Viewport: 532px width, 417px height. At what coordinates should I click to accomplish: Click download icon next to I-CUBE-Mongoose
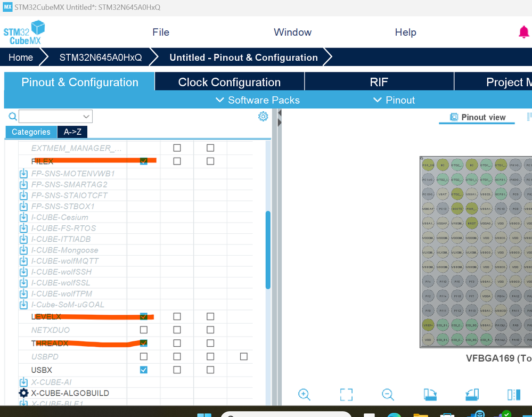(x=23, y=250)
